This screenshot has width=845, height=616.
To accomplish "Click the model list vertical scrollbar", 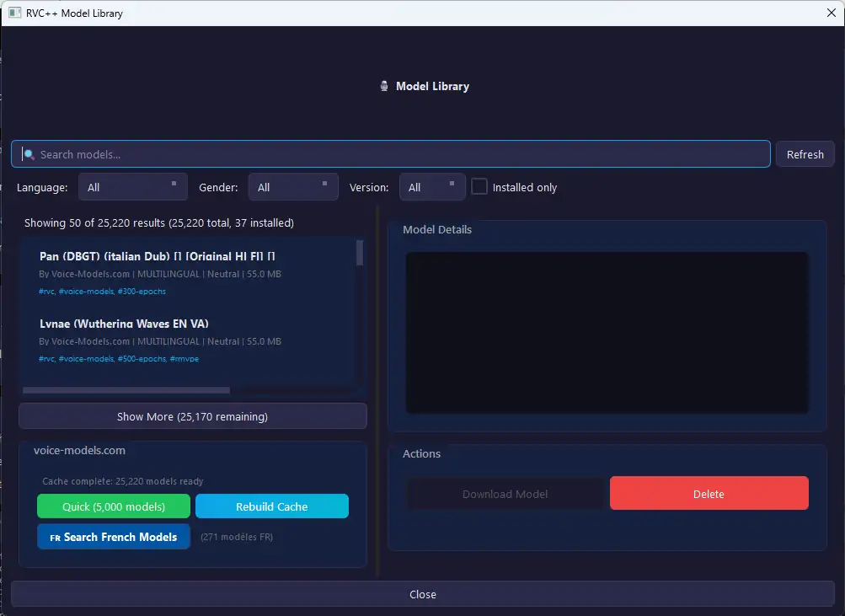I will point(360,253).
